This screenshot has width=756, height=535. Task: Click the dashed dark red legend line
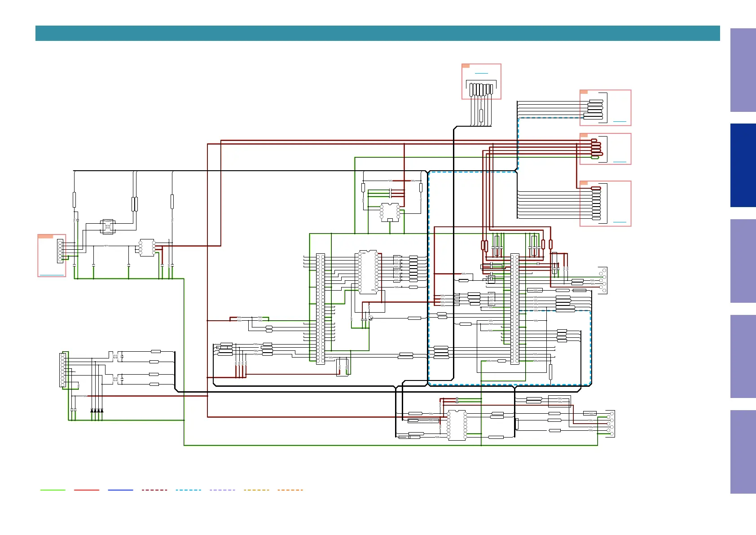(154, 490)
